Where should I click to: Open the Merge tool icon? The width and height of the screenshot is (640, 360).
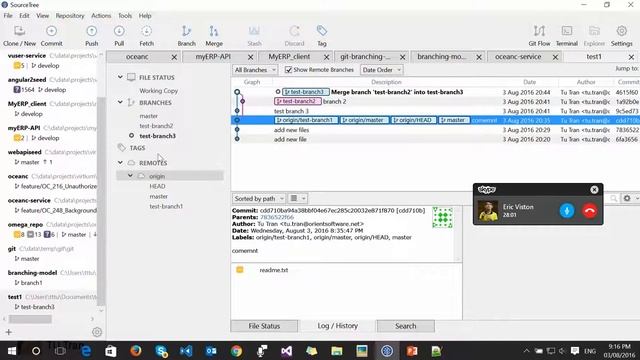pyautogui.click(x=214, y=31)
